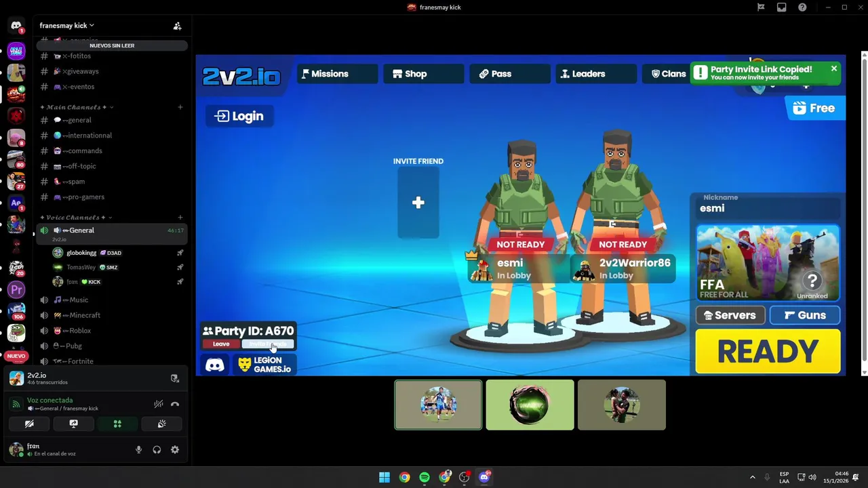868x488 pixels.
Task: Toggle headphones deafen
Action: click(157, 449)
